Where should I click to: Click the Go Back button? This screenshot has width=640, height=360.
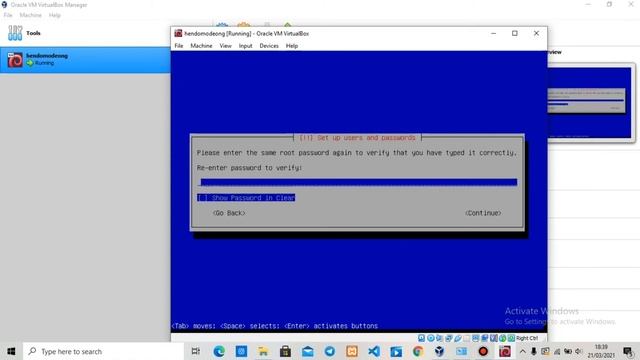229,213
